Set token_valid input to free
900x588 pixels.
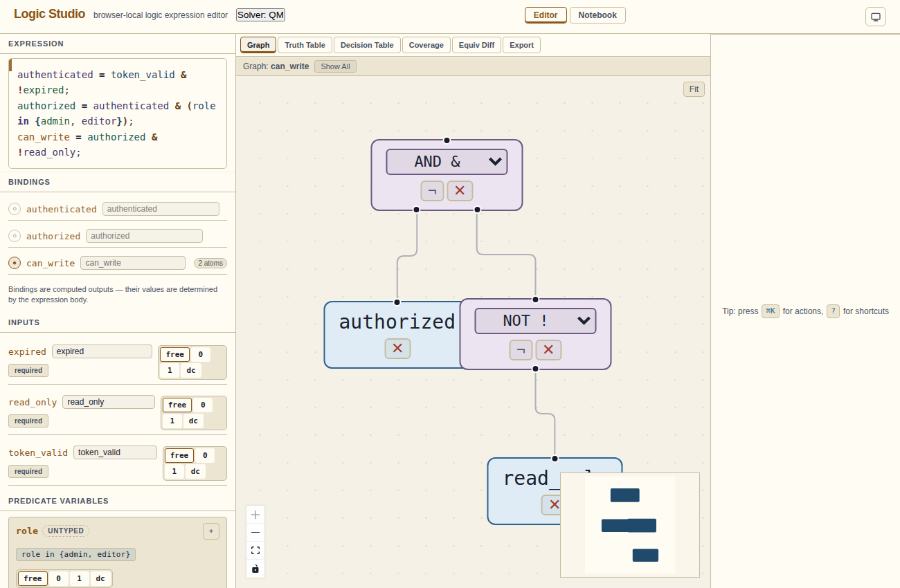[x=179, y=455]
